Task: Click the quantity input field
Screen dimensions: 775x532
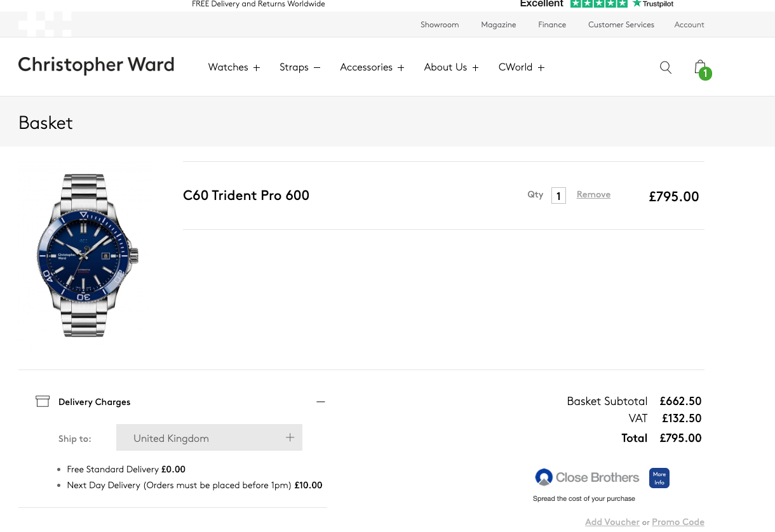Action: [x=558, y=196]
